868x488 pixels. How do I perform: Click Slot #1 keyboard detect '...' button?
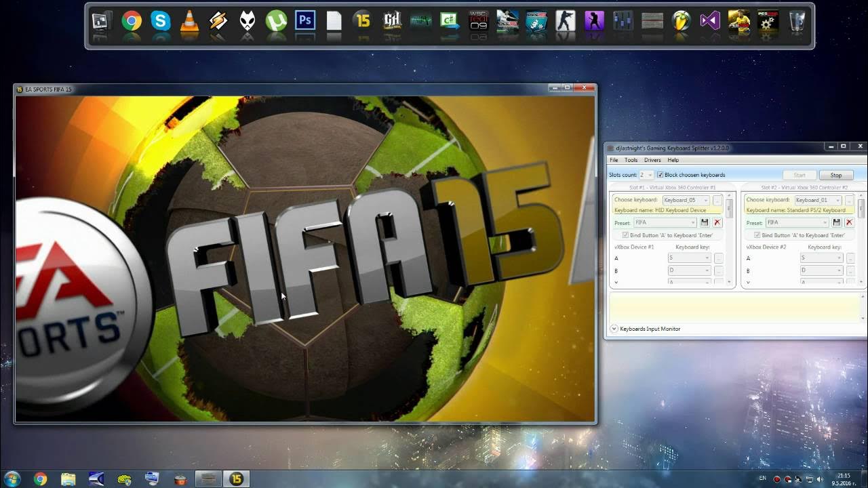[x=717, y=201]
